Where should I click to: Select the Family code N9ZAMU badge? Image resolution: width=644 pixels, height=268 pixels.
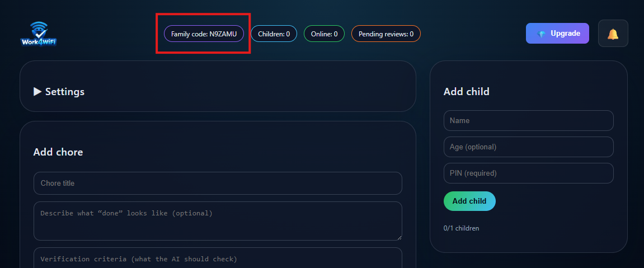tap(204, 34)
